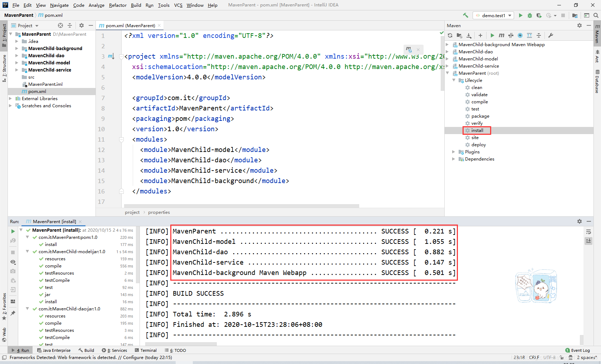Select pom.xml in the Project tree
601x364 pixels.
pos(37,91)
